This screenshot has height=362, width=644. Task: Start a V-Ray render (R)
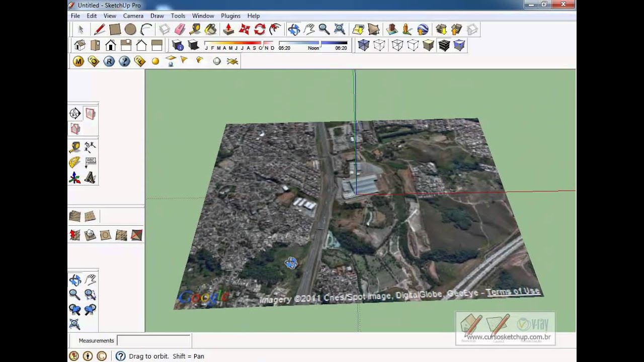click(109, 61)
